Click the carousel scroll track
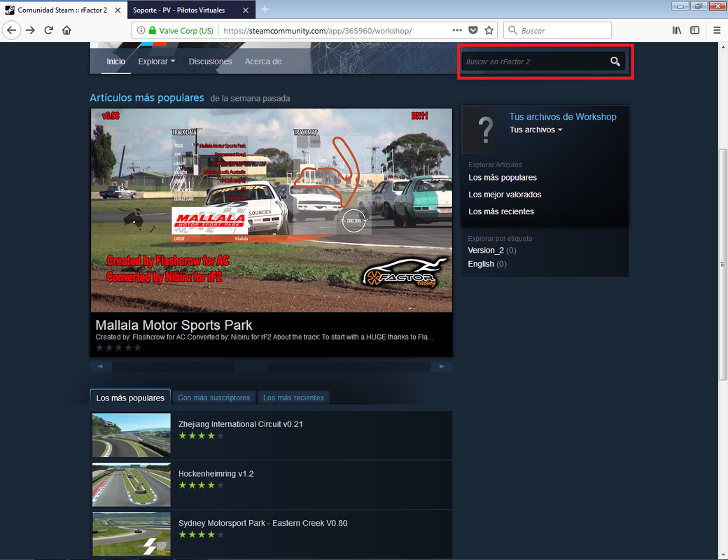 click(x=271, y=367)
